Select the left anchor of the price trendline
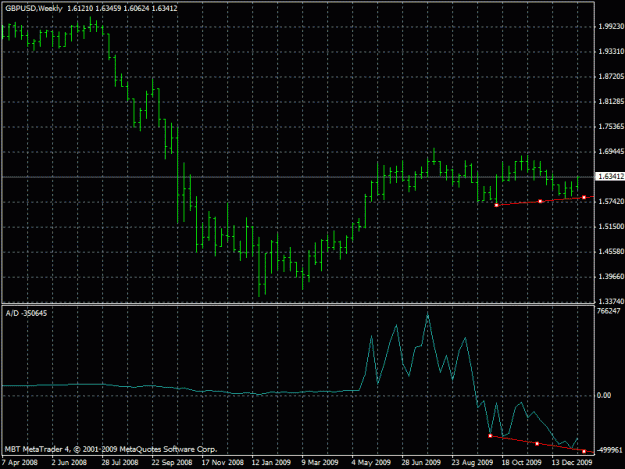The width and height of the screenshot is (625, 469). [x=496, y=205]
